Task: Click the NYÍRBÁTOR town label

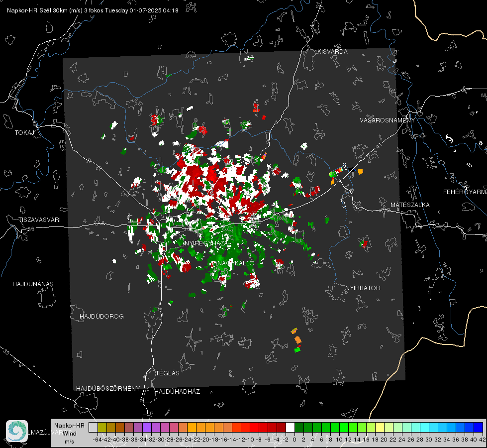Action: click(363, 288)
